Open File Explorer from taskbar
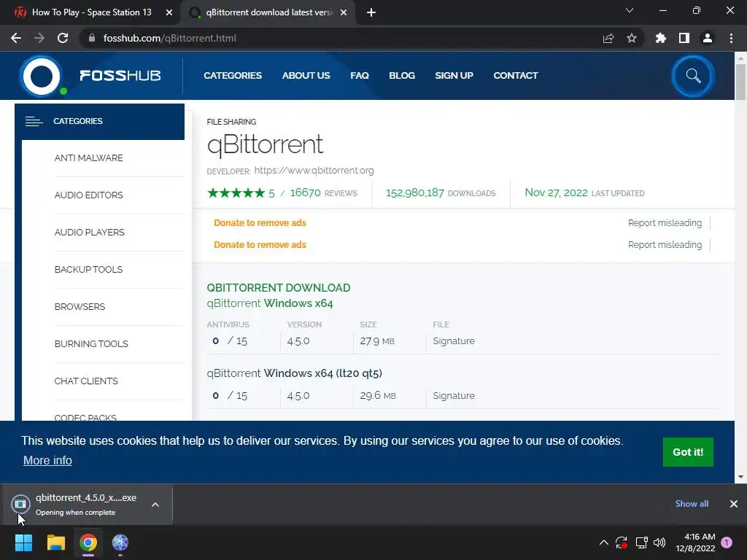 pyautogui.click(x=55, y=542)
